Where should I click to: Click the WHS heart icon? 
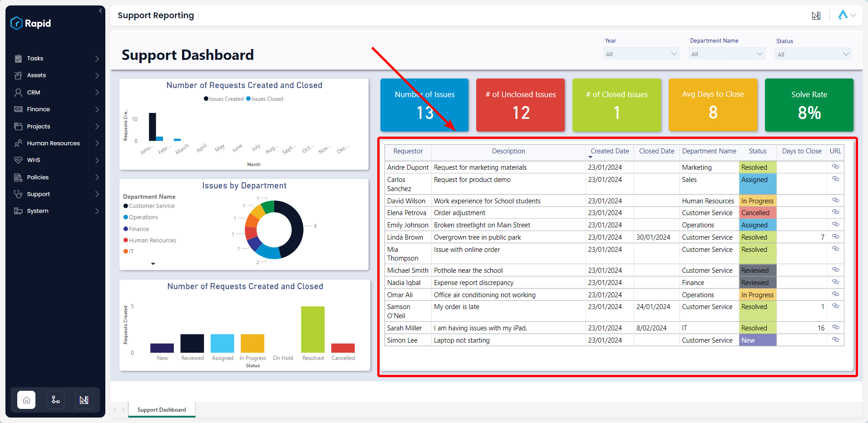click(18, 160)
